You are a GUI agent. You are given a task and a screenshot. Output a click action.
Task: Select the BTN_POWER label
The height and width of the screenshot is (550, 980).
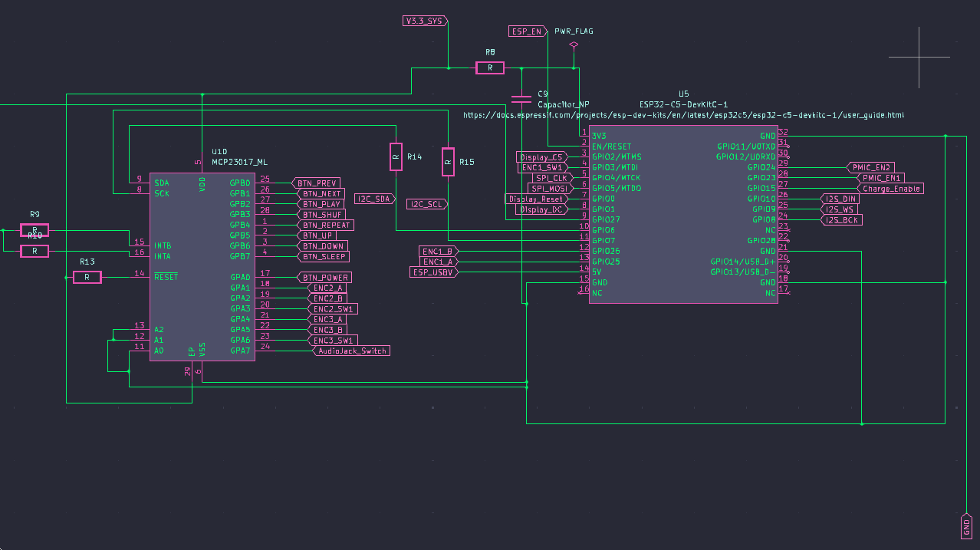pyautogui.click(x=324, y=277)
